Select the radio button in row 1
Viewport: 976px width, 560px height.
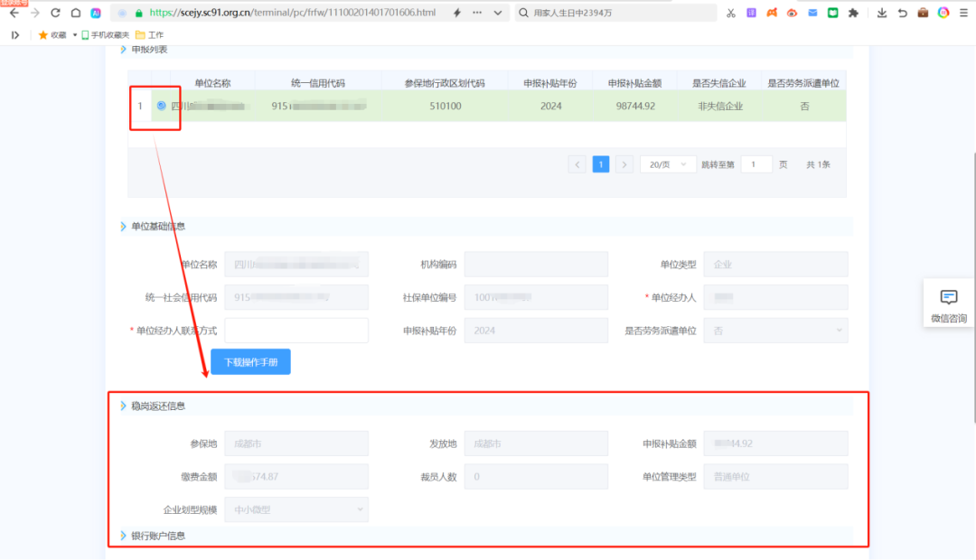161,106
